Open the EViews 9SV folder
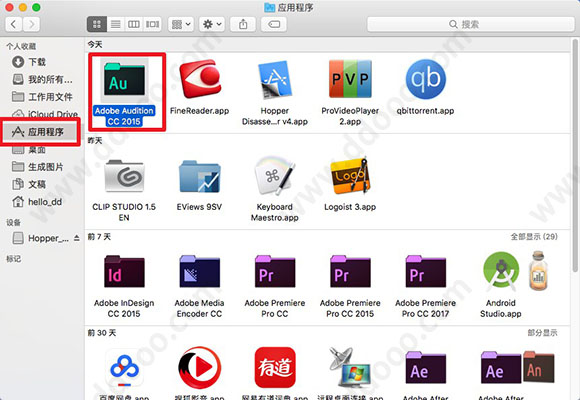The width and height of the screenshot is (580, 400). click(x=200, y=177)
